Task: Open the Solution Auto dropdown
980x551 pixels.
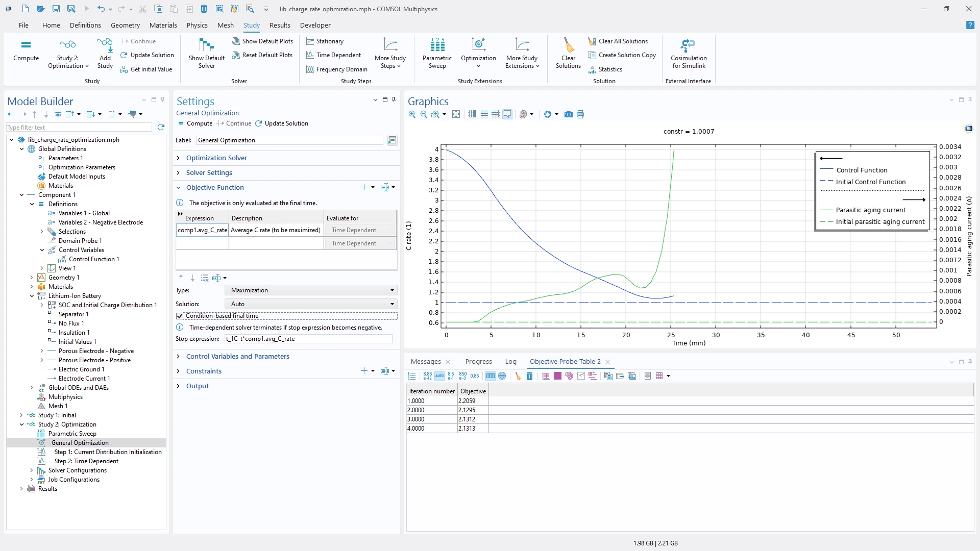Action: click(x=311, y=304)
